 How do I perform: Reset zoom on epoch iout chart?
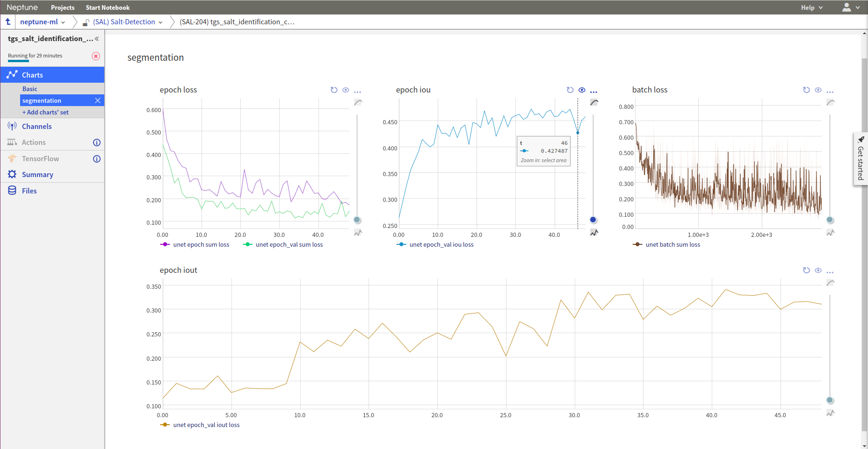[x=806, y=270]
